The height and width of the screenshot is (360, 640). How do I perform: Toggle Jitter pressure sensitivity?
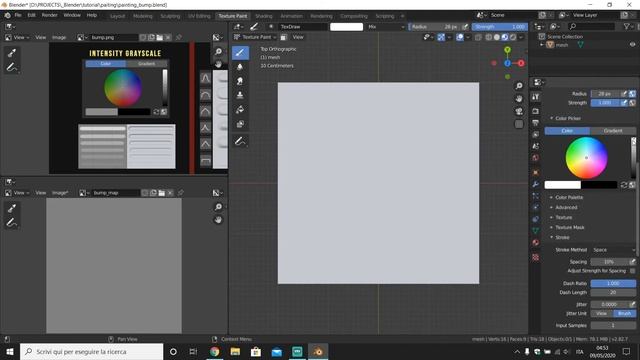632,304
